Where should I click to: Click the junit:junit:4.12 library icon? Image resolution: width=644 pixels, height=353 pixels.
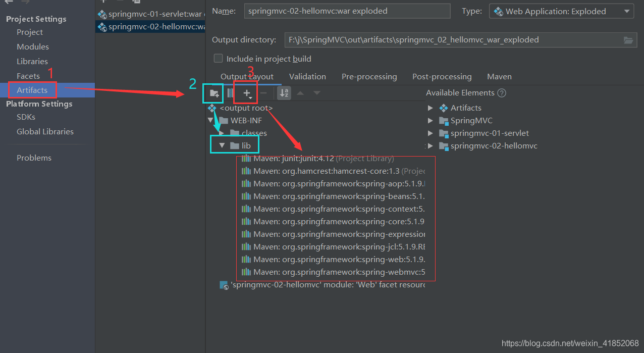point(246,159)
